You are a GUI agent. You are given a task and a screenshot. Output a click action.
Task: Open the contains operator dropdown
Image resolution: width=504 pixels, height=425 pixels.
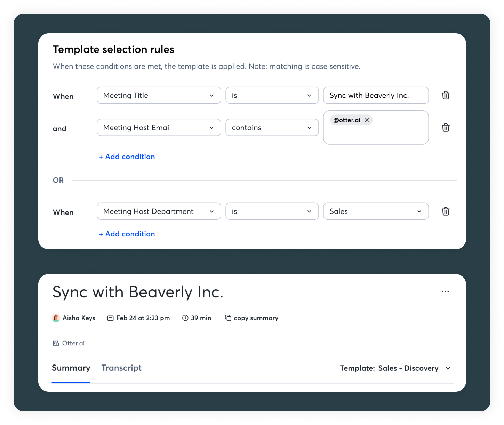pyautogui.click(x=272, y=128)
